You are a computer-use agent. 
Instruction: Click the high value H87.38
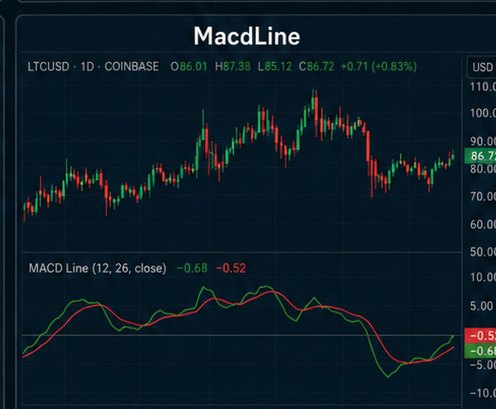pyautogui.click(x=233, y=67)
